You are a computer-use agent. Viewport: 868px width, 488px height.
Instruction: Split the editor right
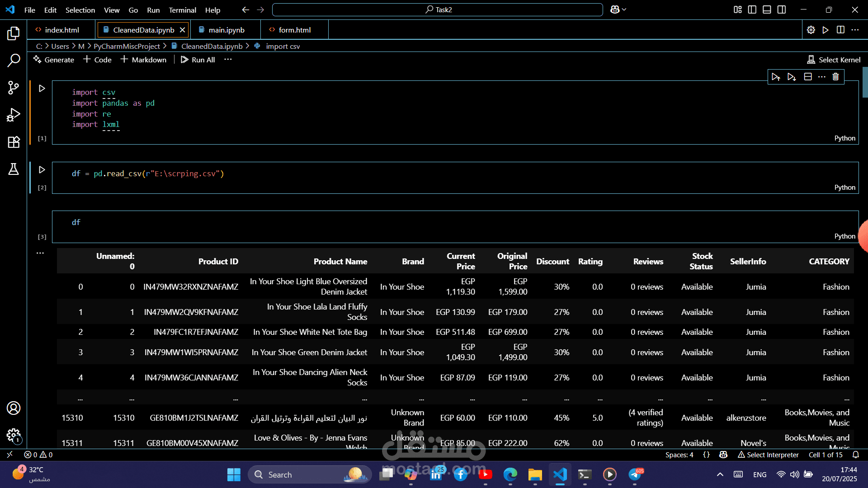[840, 30]
